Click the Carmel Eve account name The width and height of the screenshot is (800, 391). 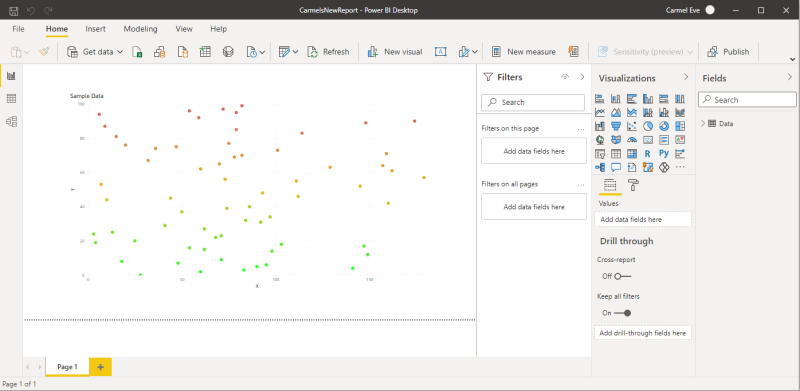coord(683,10)
